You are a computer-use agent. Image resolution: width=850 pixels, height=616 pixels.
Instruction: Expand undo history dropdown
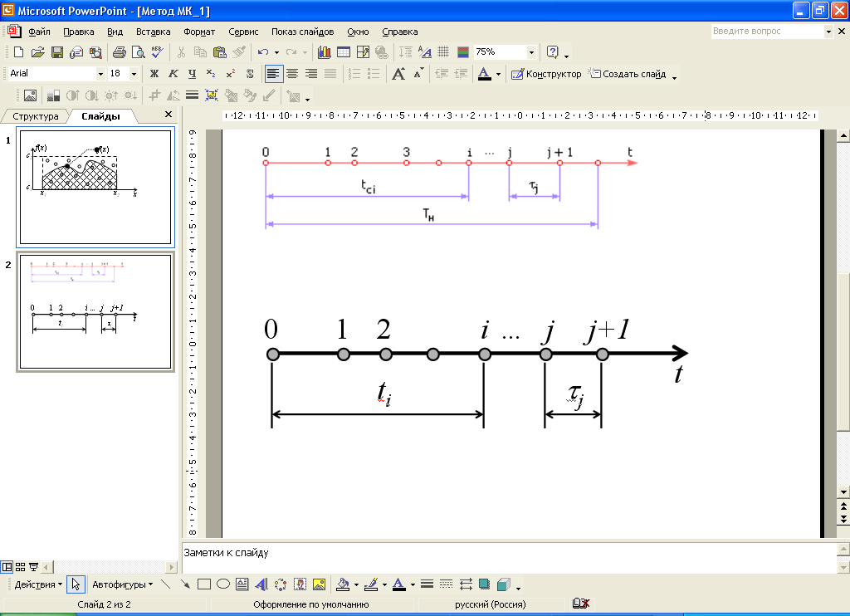coord(276,52)
